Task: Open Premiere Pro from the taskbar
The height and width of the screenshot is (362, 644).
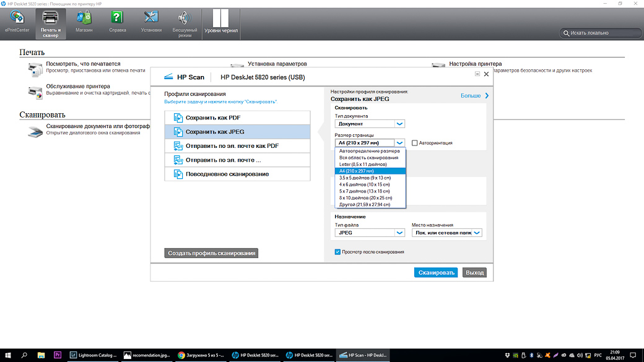Action: pos(58,355)
